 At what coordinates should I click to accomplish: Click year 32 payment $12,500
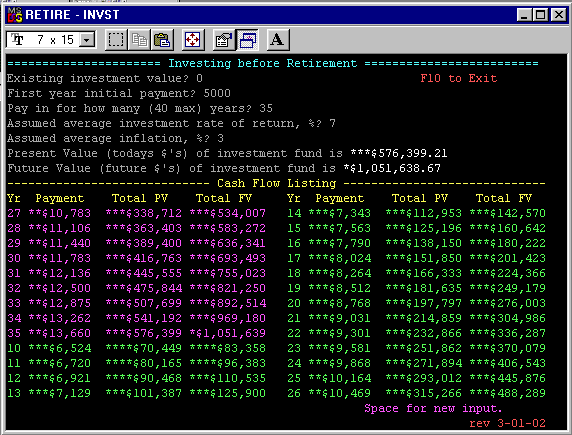59,288
